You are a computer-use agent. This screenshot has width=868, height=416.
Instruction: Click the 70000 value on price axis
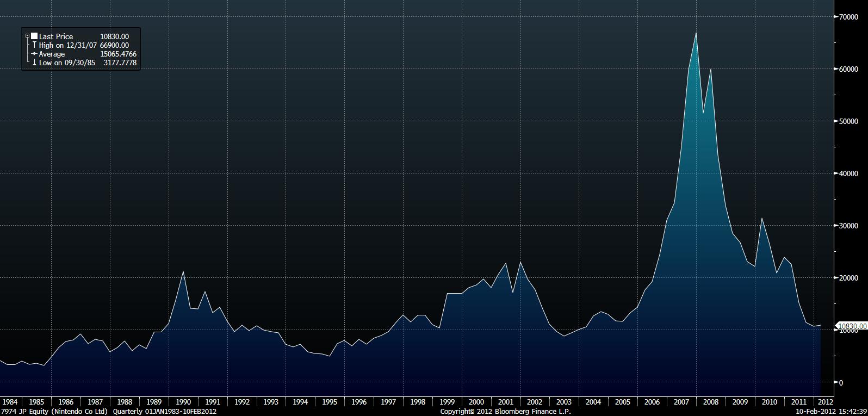(x=848, y=17)
